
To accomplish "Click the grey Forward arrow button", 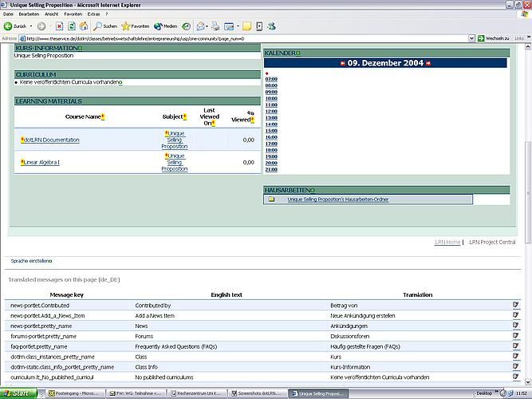I will click(41, 26).
